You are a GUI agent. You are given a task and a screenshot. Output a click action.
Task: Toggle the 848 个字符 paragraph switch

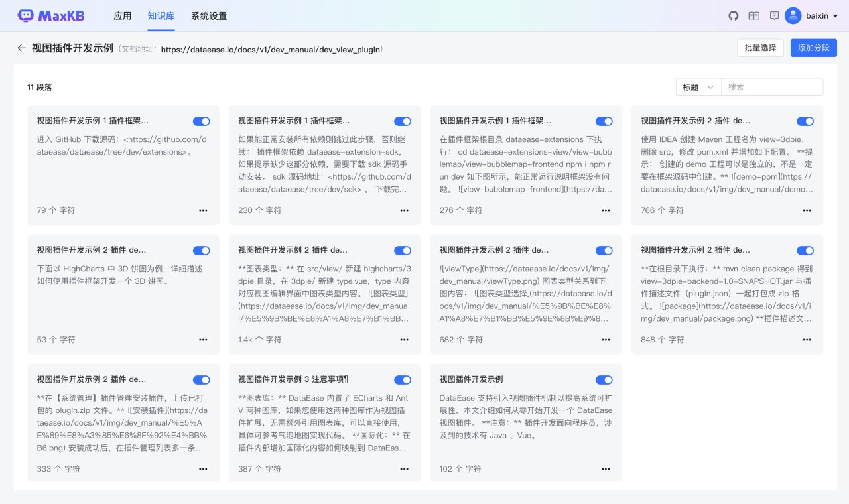coord(805,251)
